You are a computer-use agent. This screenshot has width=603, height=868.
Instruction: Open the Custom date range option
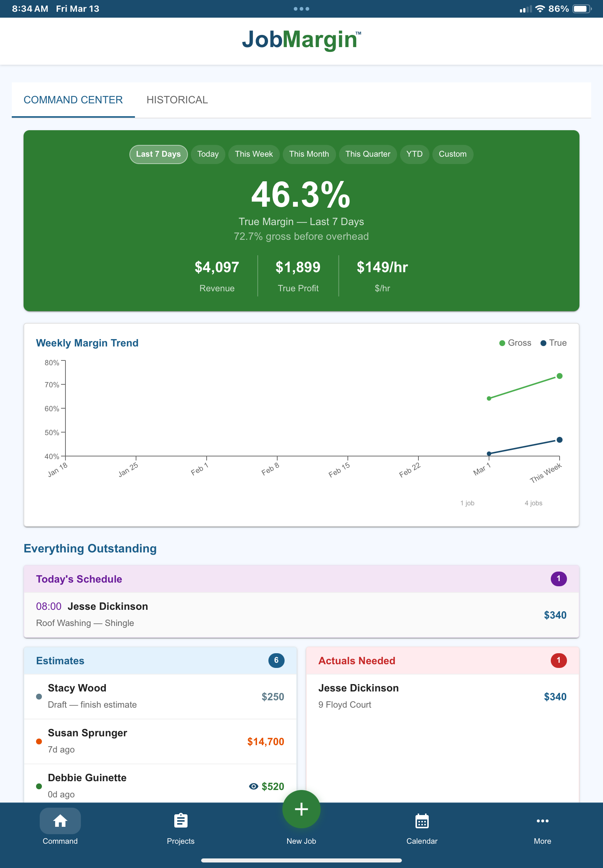point(453,154)
